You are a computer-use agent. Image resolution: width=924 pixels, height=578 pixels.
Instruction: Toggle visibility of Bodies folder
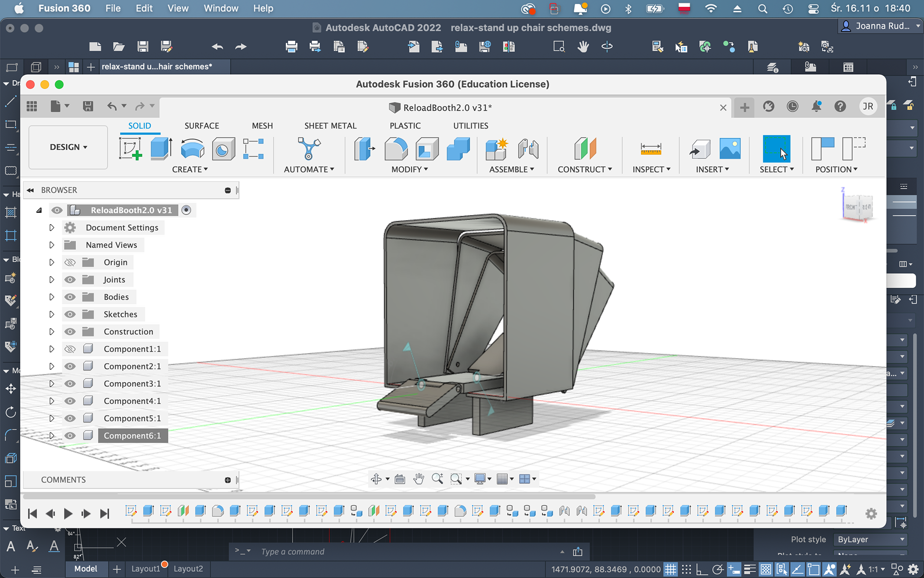coord(70,297)
